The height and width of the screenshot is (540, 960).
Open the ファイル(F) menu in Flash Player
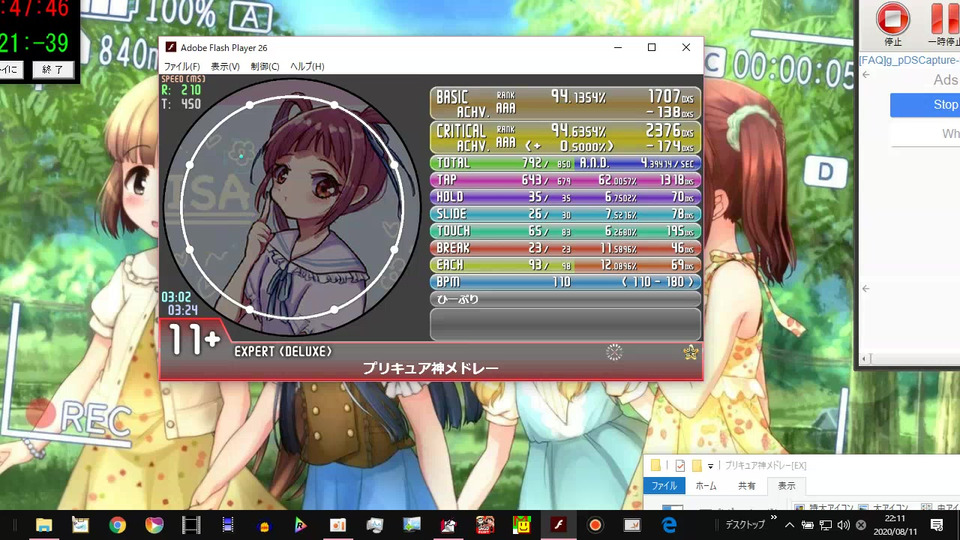[x=182, y=66]
